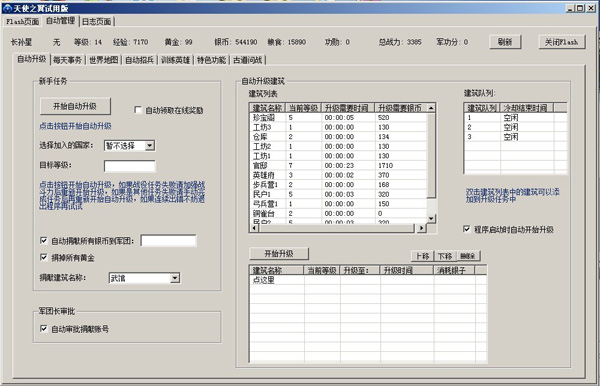This screenshot has height=386, width=600.
Task: Open the 每天事务 sub-tab
Action: (68, 60)
